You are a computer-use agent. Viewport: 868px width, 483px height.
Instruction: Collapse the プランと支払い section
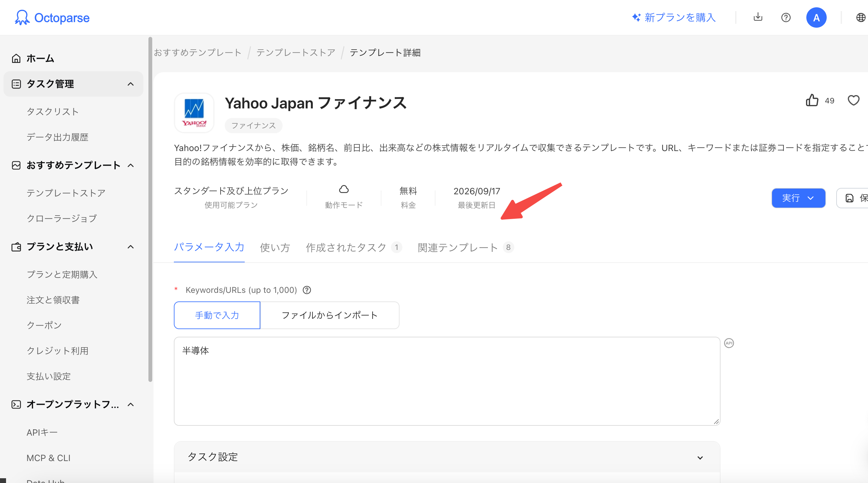click(x=131, y=247)
